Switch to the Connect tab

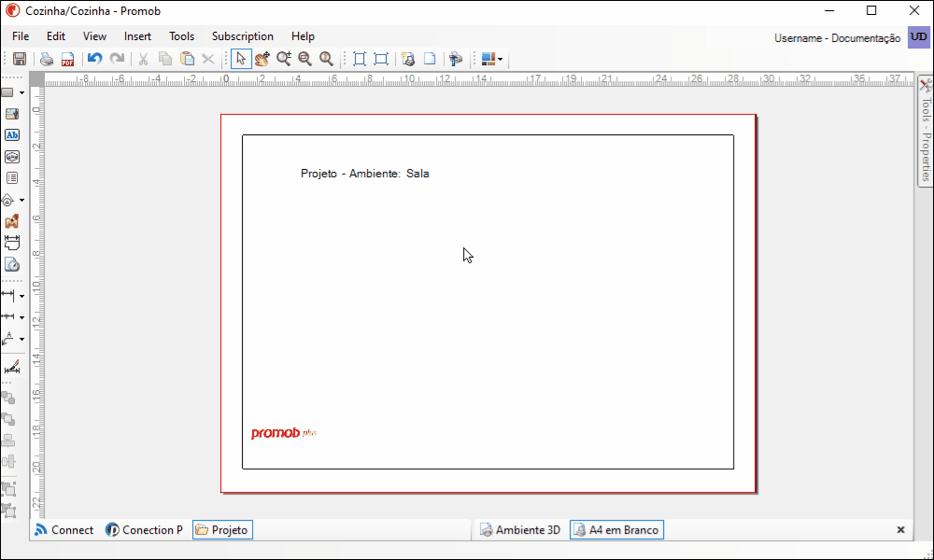[x=64, y=529]
